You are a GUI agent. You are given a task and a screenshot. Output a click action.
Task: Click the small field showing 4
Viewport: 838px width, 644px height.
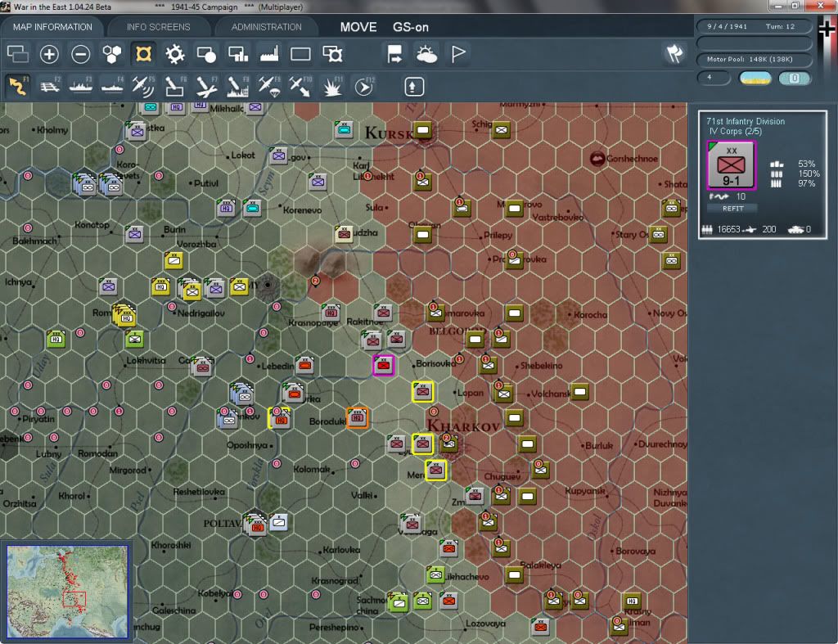tap(714, 78)
